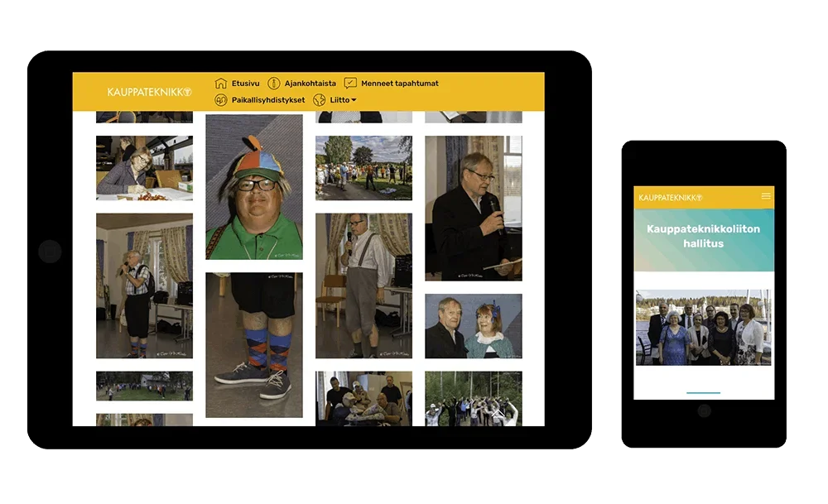Open the photo of man in propeller cap
The width and height of the screenshot is (828, 504).
point(254,187)
